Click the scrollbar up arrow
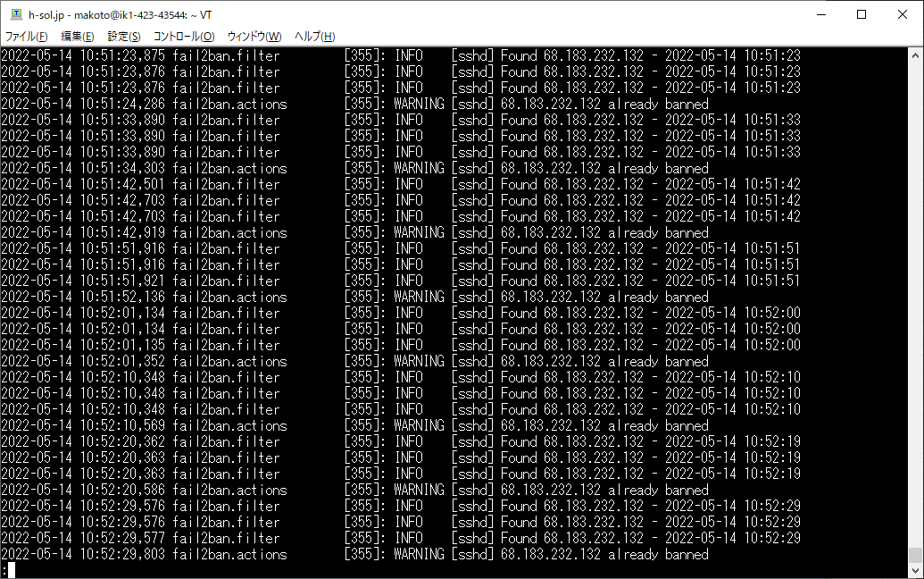Image resolution: width=924 pixels, height=579 pixels. tap(915, 55)
